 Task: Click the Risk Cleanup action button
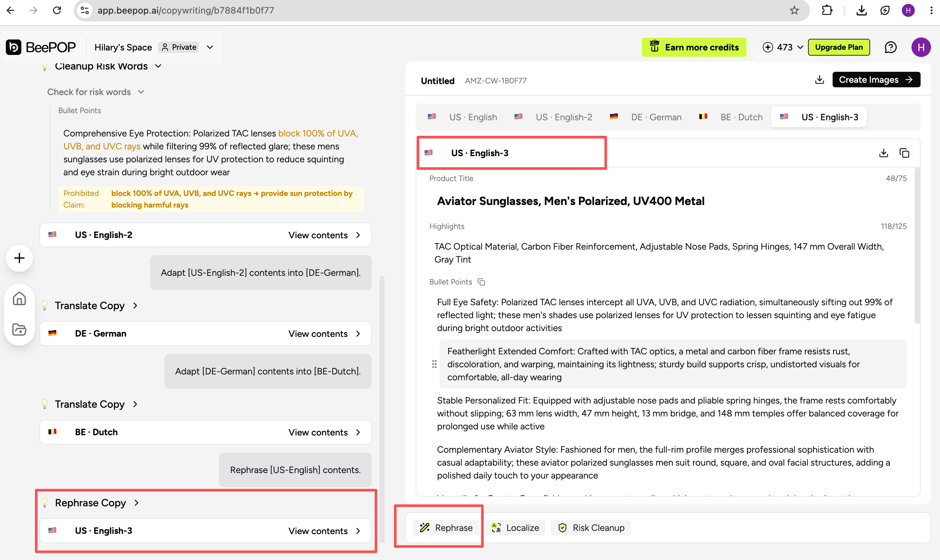tap(591, 528)
